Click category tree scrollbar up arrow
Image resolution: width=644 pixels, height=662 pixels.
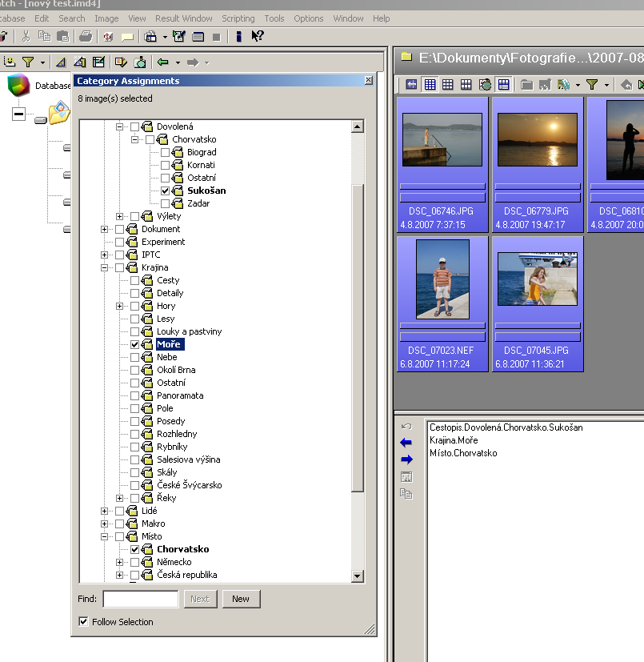coord(358,126)
